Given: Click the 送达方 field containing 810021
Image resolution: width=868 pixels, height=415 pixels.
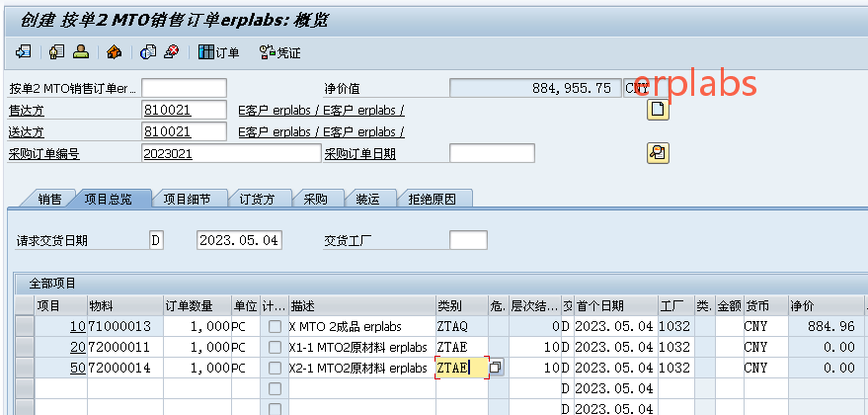Looking at the screenshot, I should point(185,131).
